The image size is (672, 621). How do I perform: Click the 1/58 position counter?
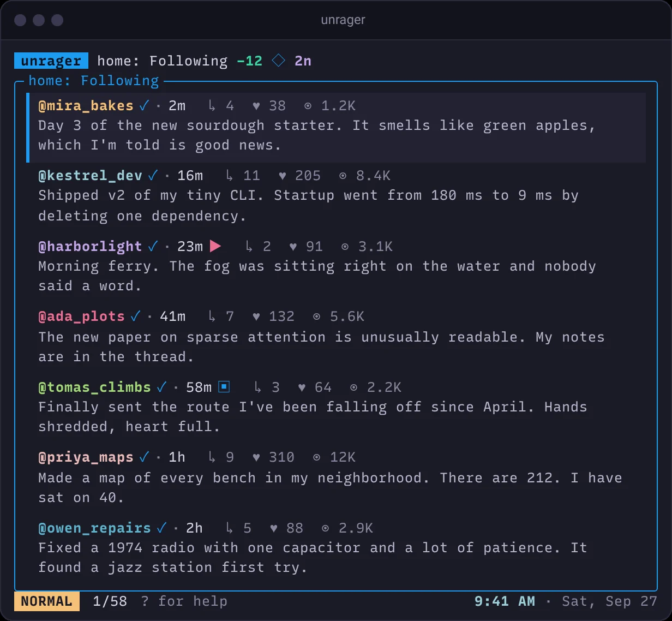pos(110,601)
